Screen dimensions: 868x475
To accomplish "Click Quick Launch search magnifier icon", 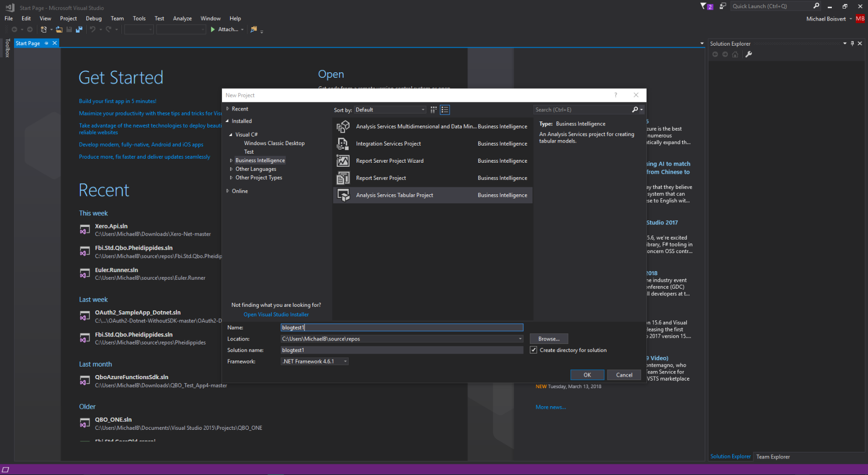I will point(816,6).
